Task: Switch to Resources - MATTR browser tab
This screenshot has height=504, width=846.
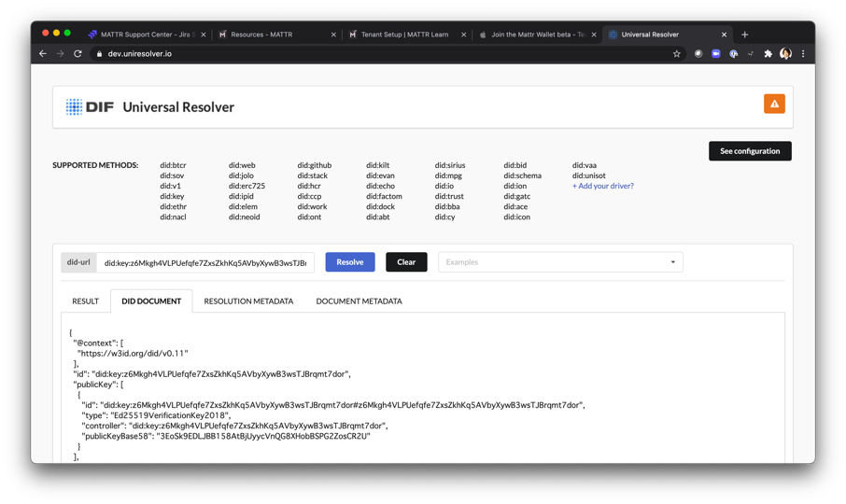Action: pos(275,35)
